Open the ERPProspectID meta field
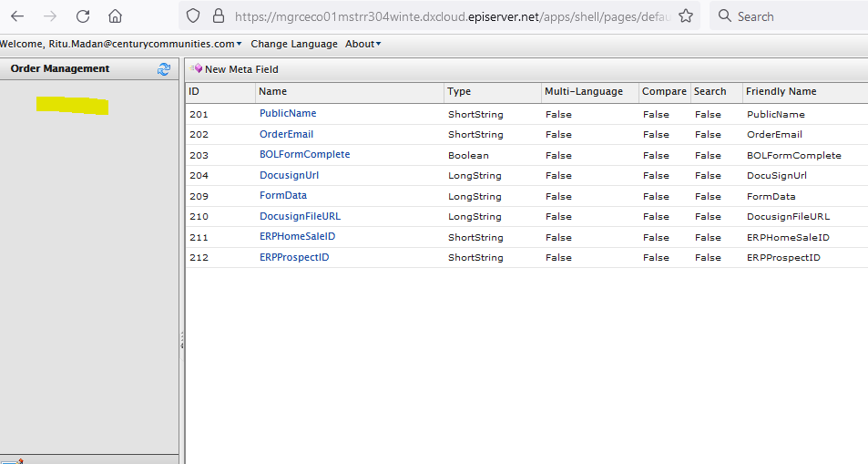This screenshot has height=464, width=868. pyautogui.click(x=294, y=257)
